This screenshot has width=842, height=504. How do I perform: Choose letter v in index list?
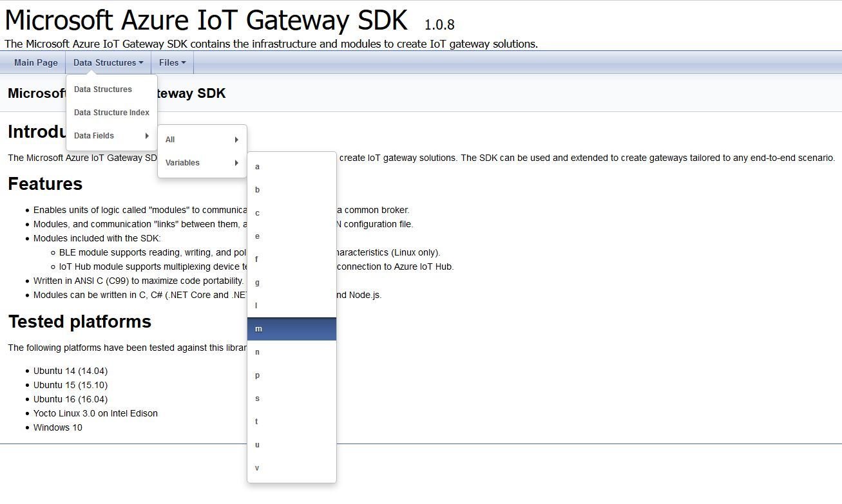point(292,468)
